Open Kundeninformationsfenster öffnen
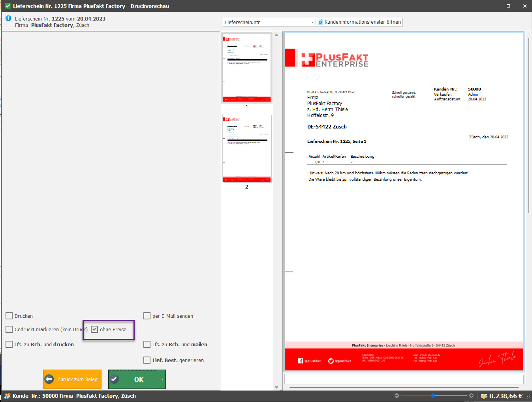This screenshot has height=402, width=532. 359,22
